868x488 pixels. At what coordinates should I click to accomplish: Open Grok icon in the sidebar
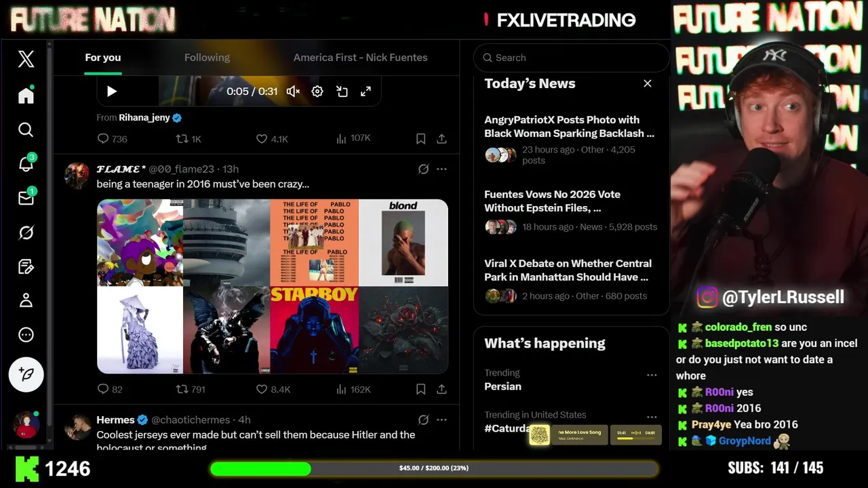click(x=26, y=232)
